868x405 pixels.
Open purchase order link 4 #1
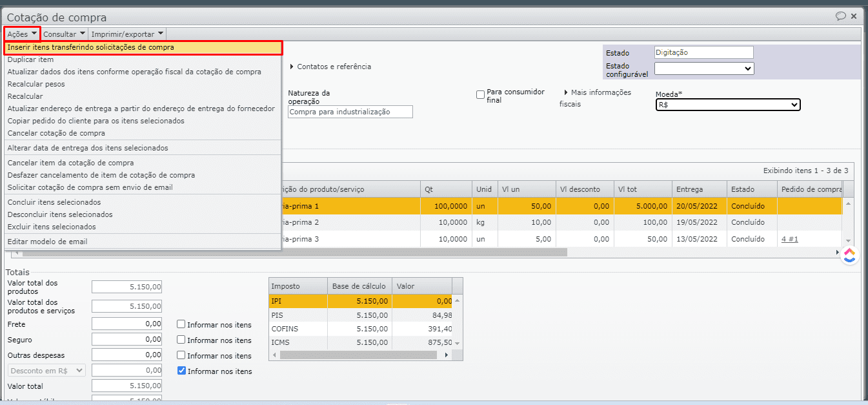790,239
